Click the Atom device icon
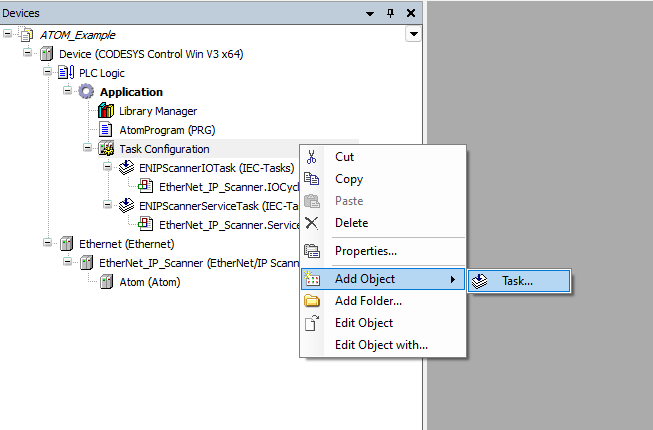Image resolution: width=653 pixels, height=430 pixels. 106,282
